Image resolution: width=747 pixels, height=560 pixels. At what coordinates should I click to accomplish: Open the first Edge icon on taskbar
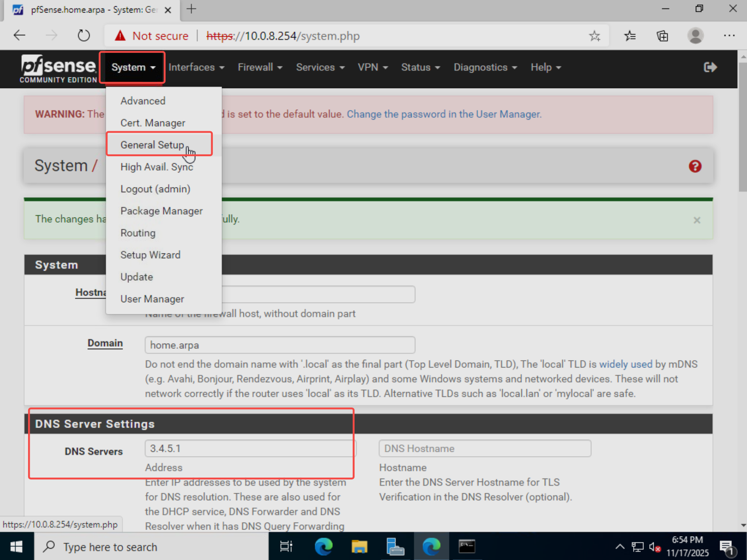coord(324,547)
